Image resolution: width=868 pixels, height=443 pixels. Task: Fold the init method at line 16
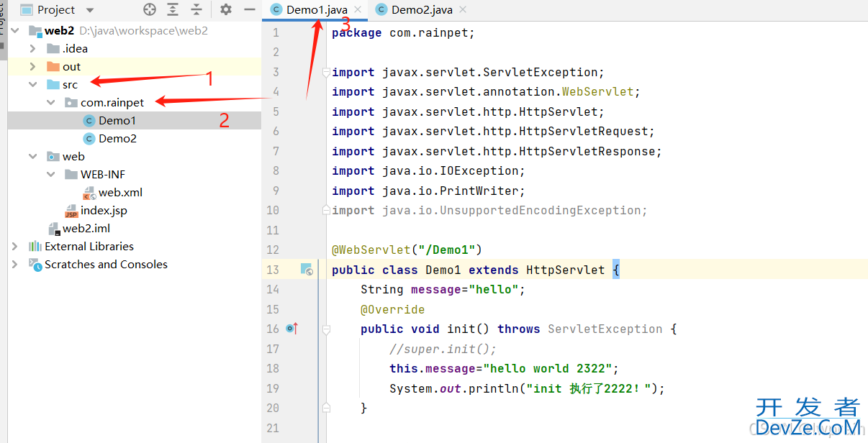click(x=326, y=329)
